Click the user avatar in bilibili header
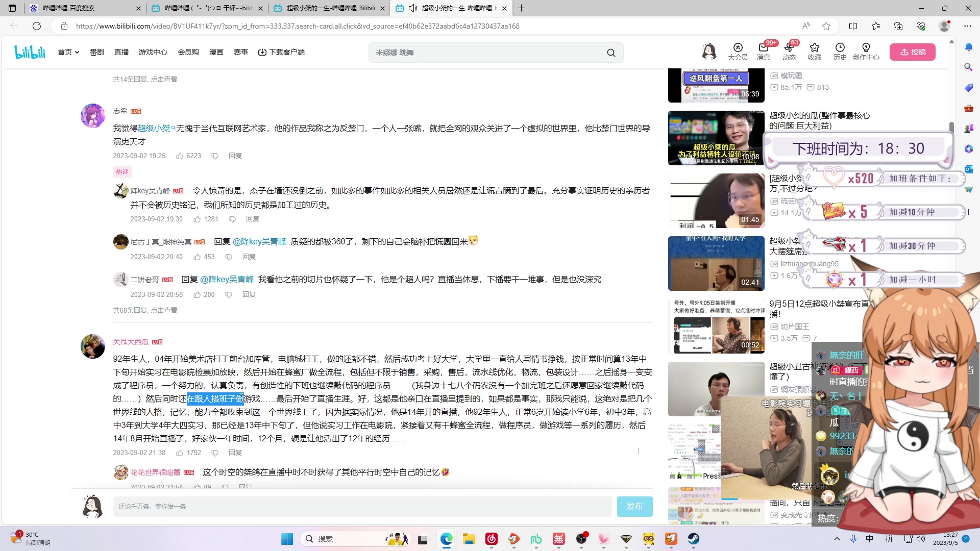The image size is (980, 551). [x=709, y=52]
